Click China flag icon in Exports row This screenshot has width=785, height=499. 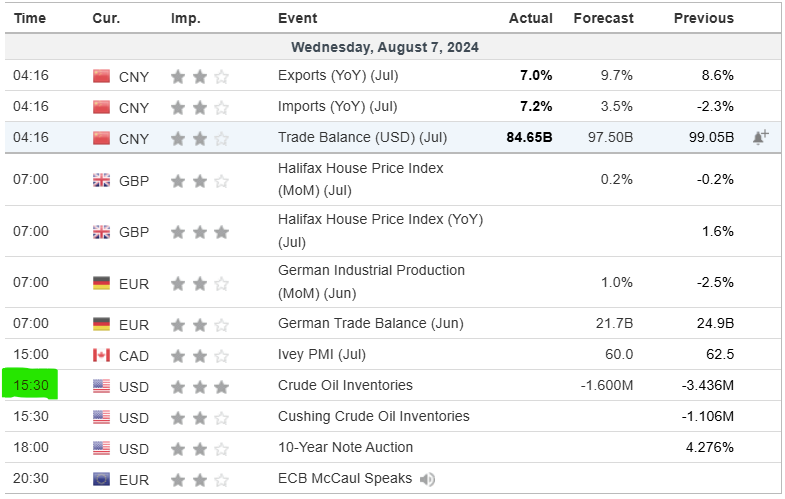pyautogui.click(x=101, y=76)
